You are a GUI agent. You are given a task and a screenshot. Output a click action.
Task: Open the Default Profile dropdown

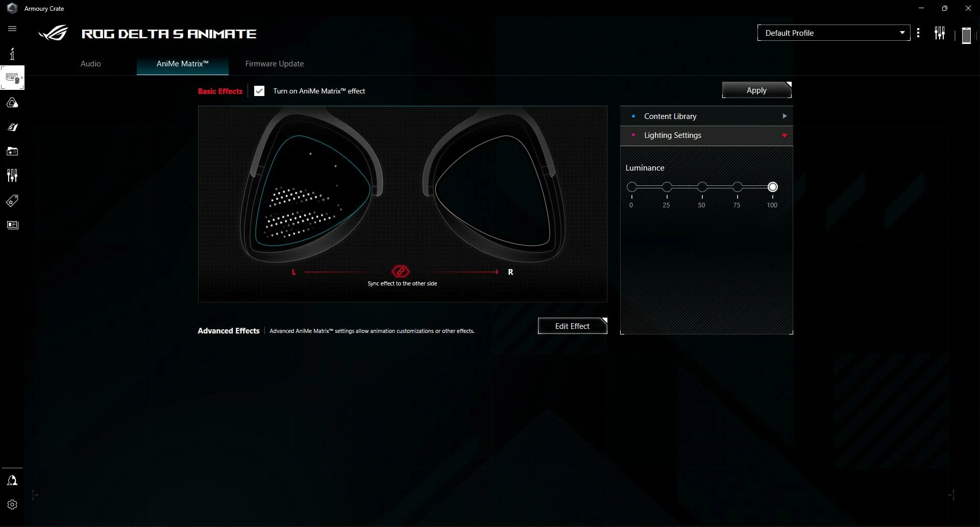click(x=834, y=33)
